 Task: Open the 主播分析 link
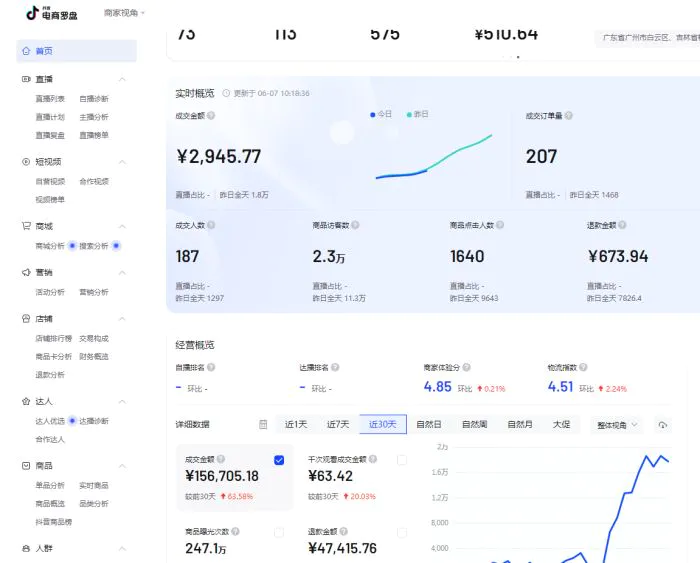94,117
